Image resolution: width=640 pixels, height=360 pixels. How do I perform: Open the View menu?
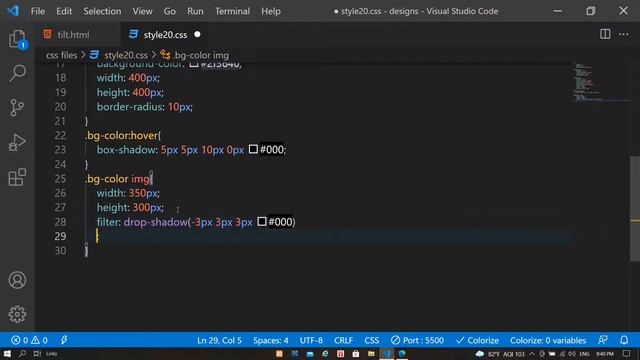(x=142, y=11)
